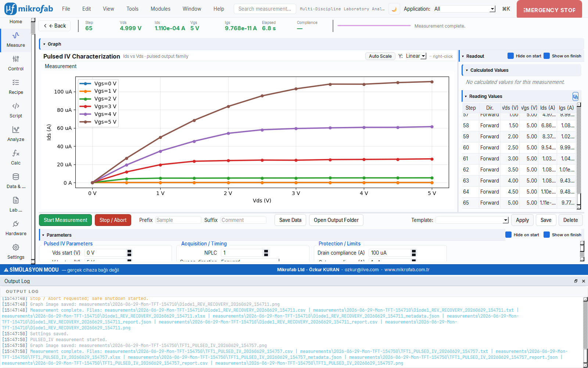Image resolution: width=588 pixels, height=368 pixels.
Task: Click the Drain compliance stepper
Action: (414, 253)
